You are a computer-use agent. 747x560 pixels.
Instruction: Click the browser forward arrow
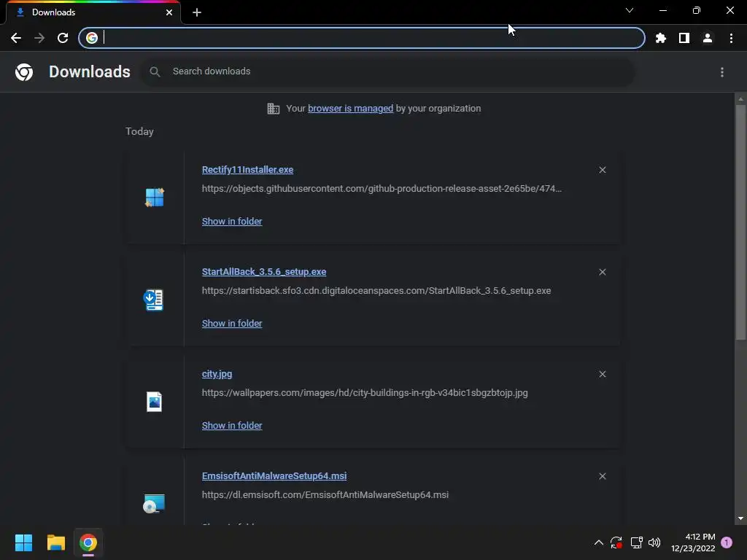pos(39,38)
